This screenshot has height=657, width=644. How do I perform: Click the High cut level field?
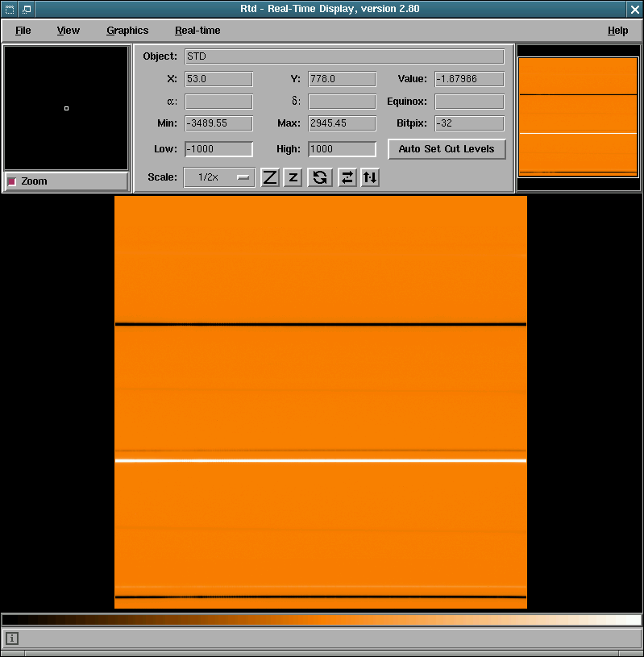click(342, 149)
